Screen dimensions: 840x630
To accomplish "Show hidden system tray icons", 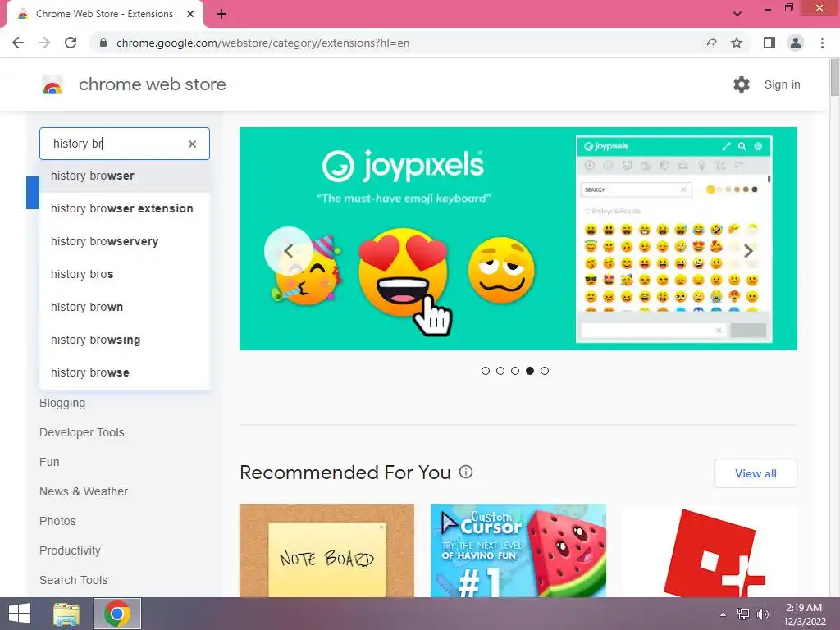I will (724, 614).
